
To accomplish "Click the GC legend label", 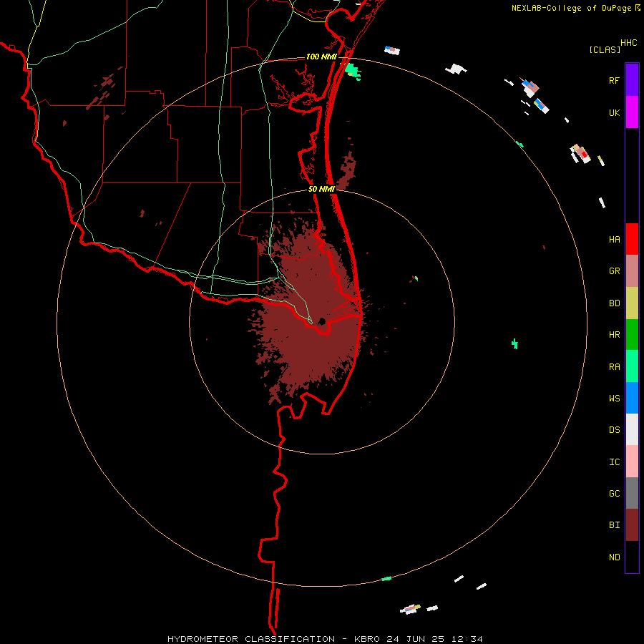I will [x=614, y=493].
